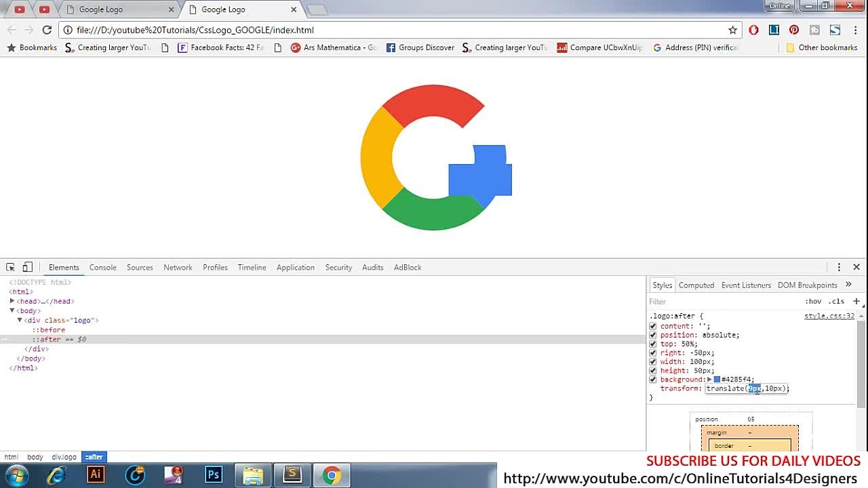Collapse the body element node
The height and width of the screenshot is (488, 868).
pos(12,310)
